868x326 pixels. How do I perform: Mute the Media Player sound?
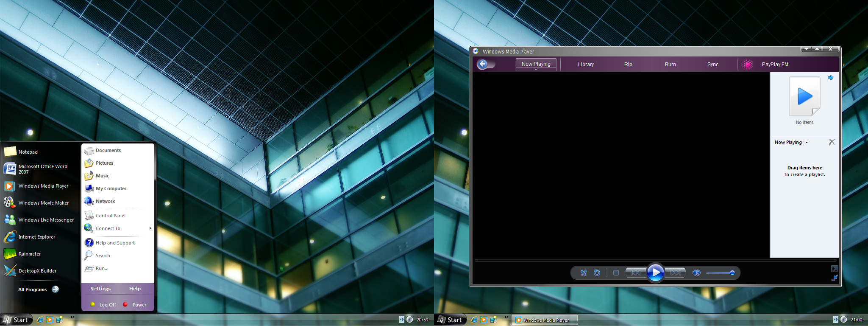point(696,273)
